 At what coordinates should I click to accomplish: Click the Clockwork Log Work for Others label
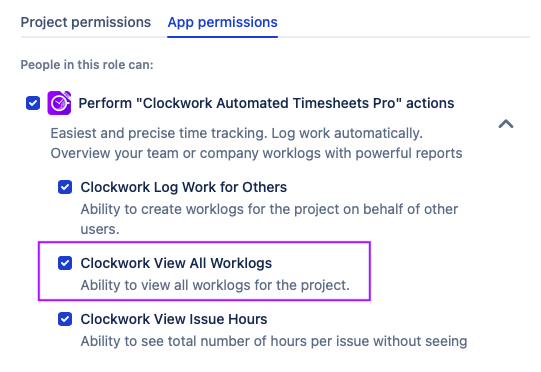[x=184, y=187]
